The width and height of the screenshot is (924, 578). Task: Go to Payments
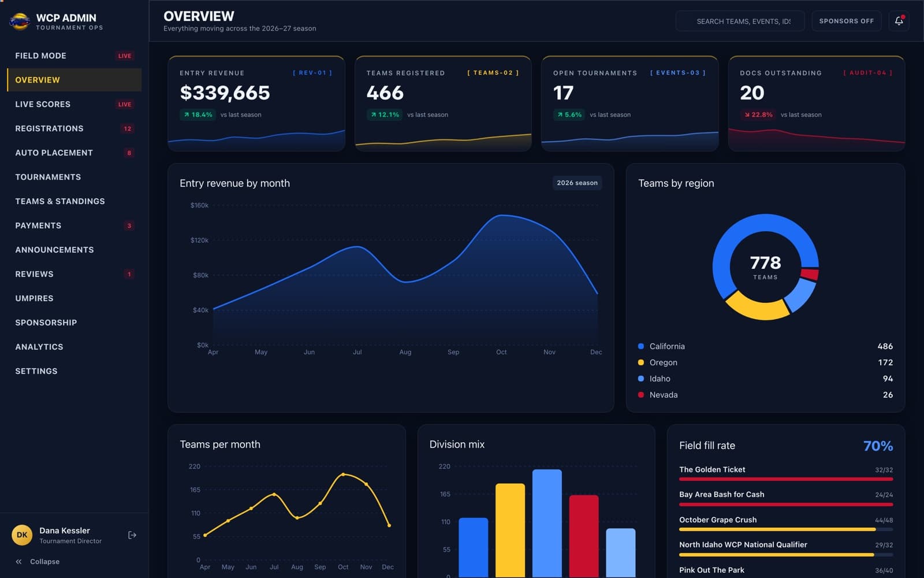pos(74,225)
